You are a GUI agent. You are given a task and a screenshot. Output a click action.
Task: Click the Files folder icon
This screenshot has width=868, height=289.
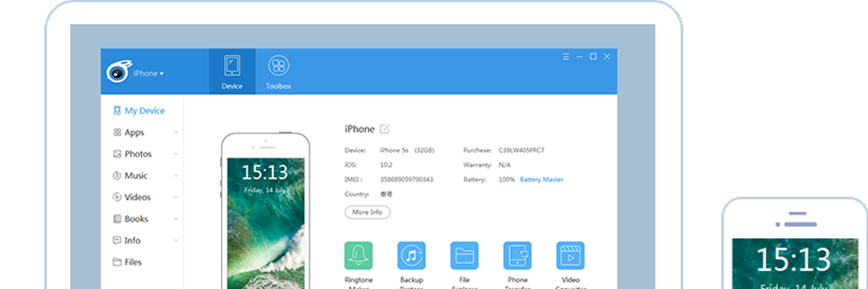(117, 262)
